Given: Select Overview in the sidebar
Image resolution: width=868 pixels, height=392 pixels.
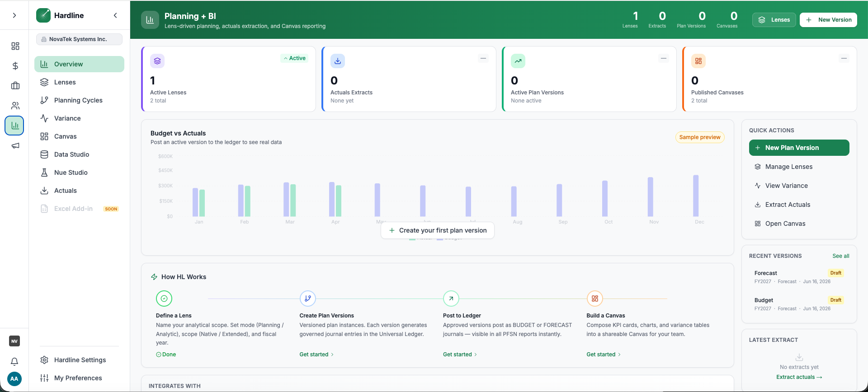Looking at the screenshot, I should [x=79, y=64].
